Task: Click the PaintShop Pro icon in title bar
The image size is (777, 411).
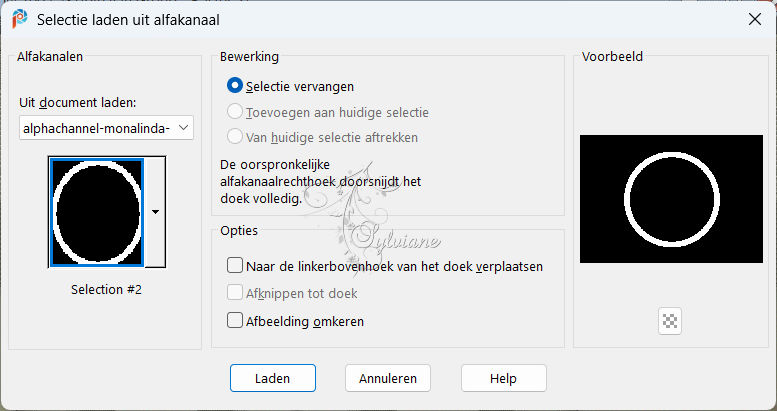Action: pyautogui.click(x=20, y=19)
